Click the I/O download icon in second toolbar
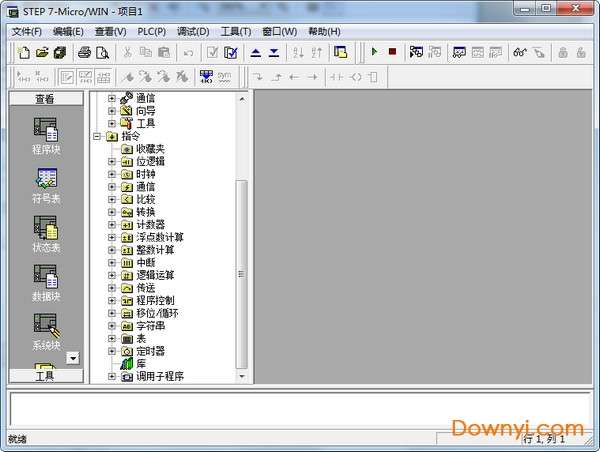 (x=206, y=77)
